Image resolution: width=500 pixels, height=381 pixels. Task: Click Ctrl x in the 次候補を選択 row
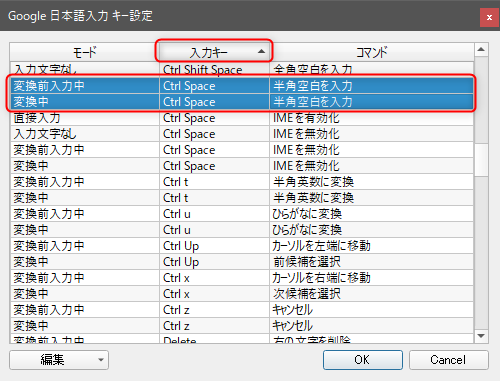[x=214, y=294]
